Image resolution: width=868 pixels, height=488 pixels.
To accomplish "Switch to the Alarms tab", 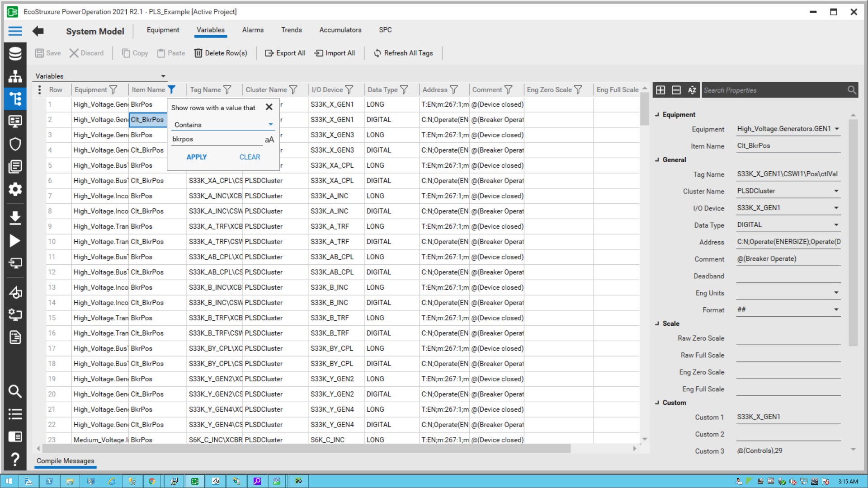I will [253, 30].
